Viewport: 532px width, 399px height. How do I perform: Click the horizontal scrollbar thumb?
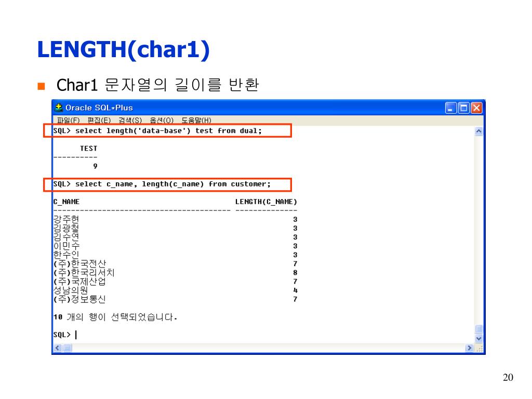(x=68, y=348)
